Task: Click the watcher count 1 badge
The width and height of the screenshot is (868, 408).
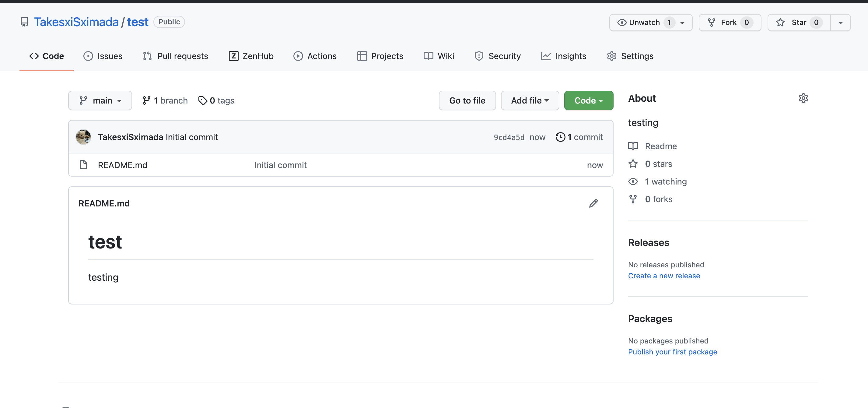Action: coord(669,23)
